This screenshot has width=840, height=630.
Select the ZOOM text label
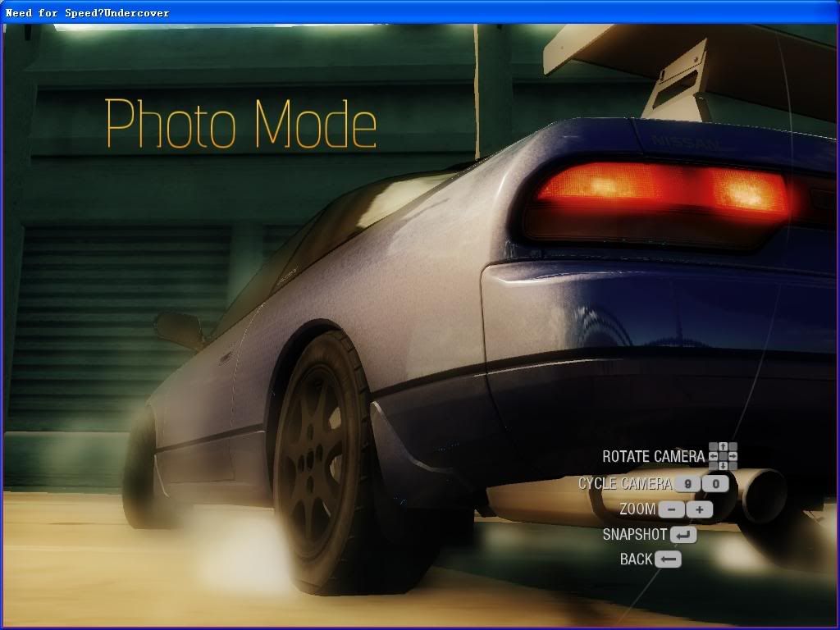coord(637,509)
